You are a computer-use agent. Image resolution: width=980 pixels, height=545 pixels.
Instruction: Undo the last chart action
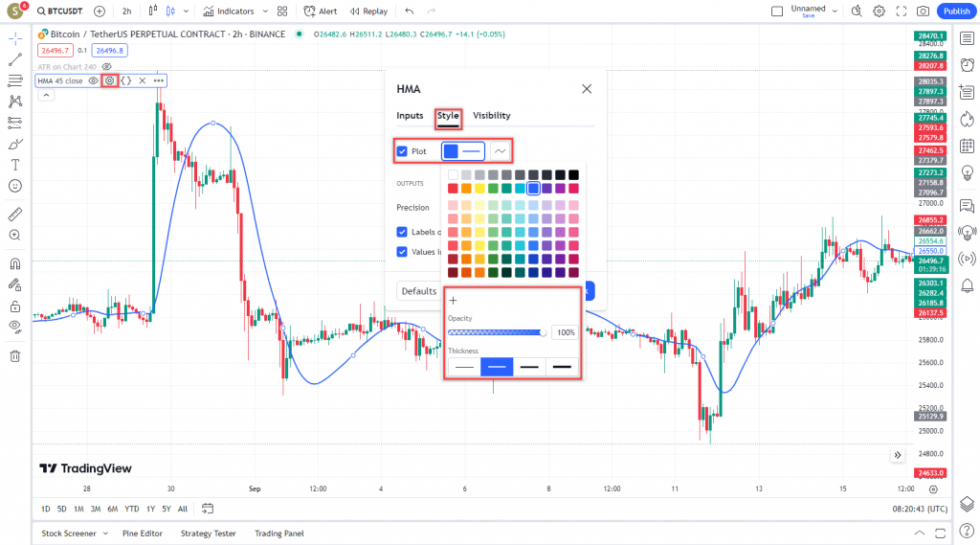coord(410,11)
